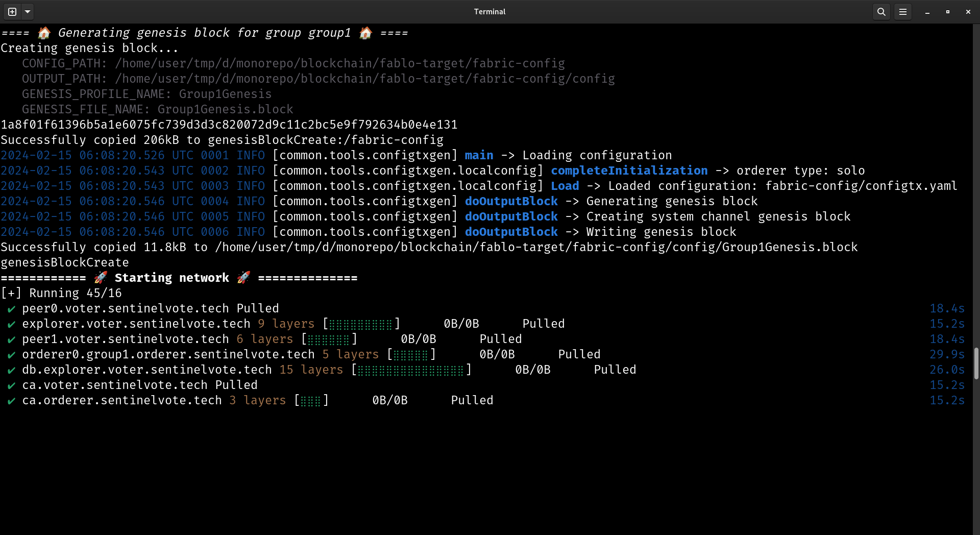The image size is (980, 535).
Task: Click the 29.9s duration value
Action: click(x=947, y=354)
